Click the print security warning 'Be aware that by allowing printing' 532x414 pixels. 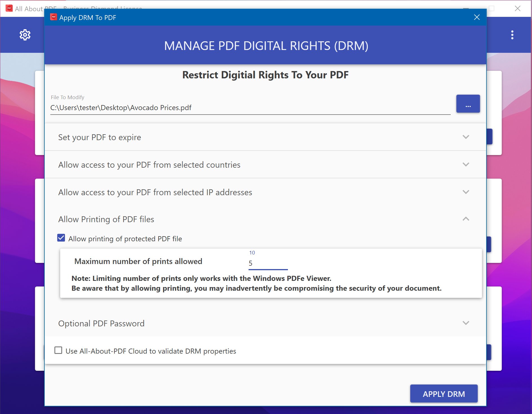(256, 288)
